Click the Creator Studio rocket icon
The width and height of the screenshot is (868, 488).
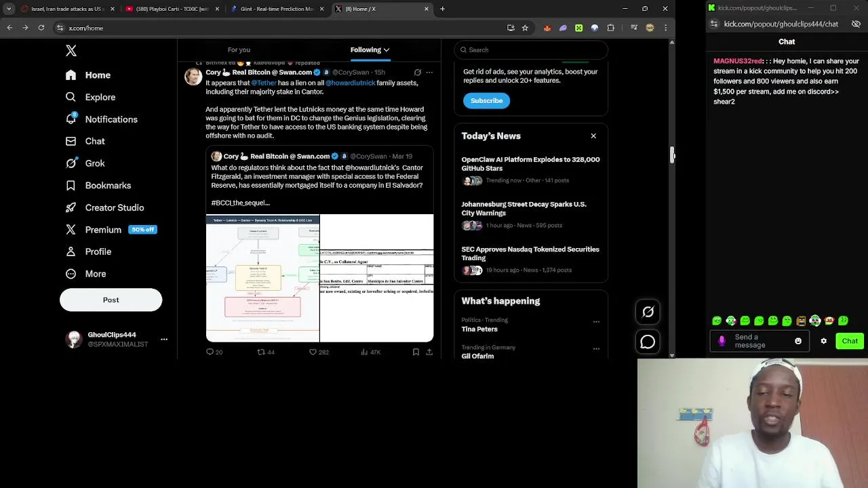pyautogui.click(x=71, y=207)
